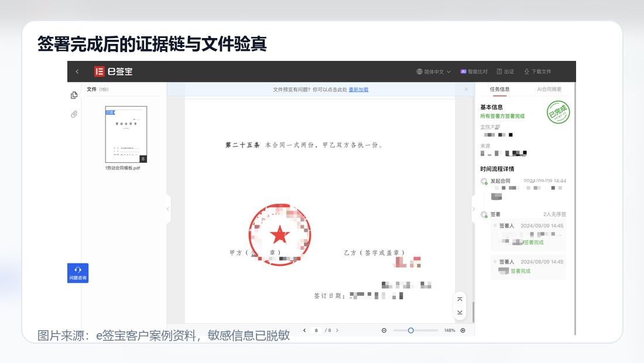This screenshot has width=644, height=363.
Task: Open the attachments paperclip icon
Action: (74, 114)
